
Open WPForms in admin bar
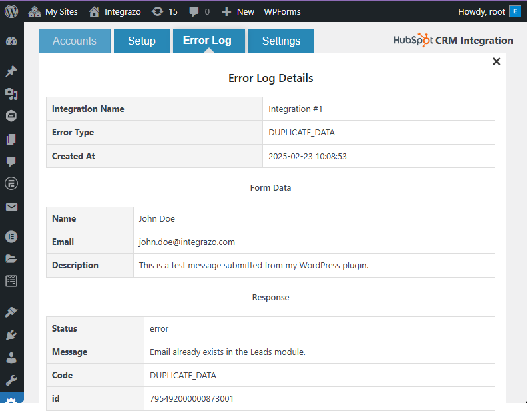click(x=282, y=12)
